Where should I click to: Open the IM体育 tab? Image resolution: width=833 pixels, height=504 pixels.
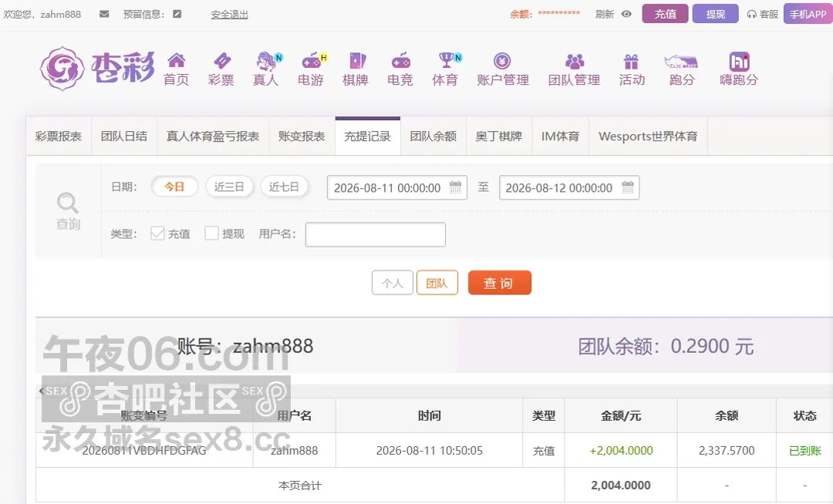click(561, 136)
